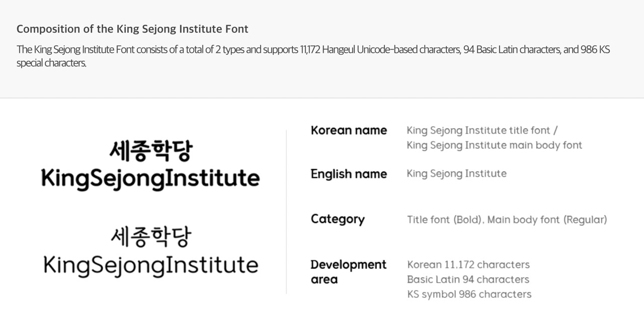This screenshot has height=321, width=644.
Task: Click 'Basic Latin 94 characters' text
Action: pyautogui.click(x=468, y=279)
